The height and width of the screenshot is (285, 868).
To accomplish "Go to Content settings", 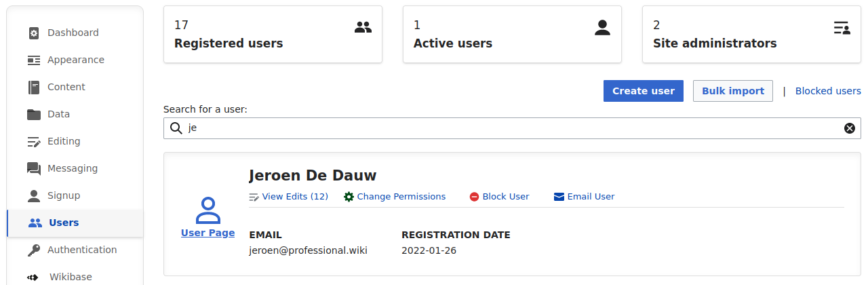I will [66, 87].
